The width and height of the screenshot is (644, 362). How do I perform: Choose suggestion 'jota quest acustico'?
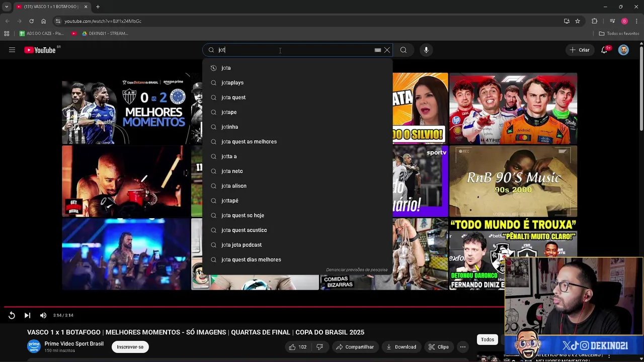pos(297,230)
